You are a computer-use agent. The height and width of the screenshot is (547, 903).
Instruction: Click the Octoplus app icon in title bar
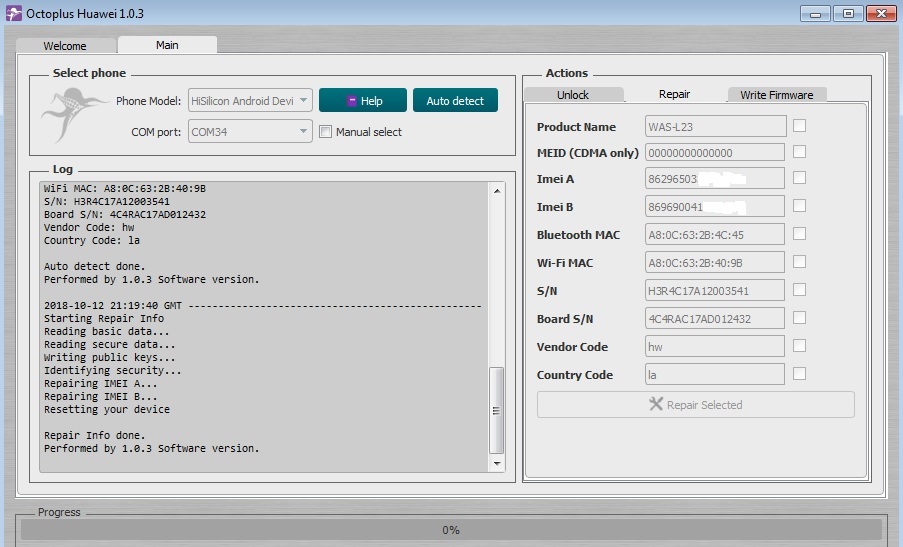pos(13,13)
